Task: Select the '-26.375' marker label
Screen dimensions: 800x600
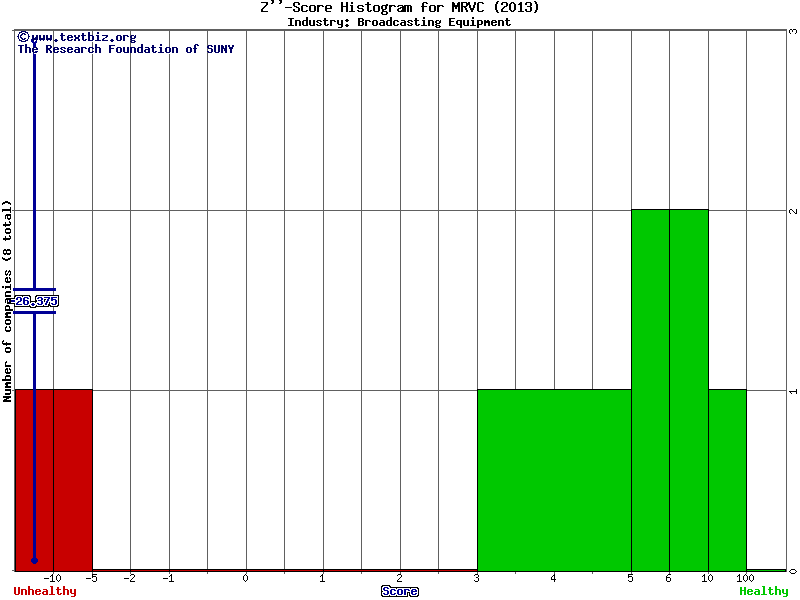Action: click(x=35, y=301)
